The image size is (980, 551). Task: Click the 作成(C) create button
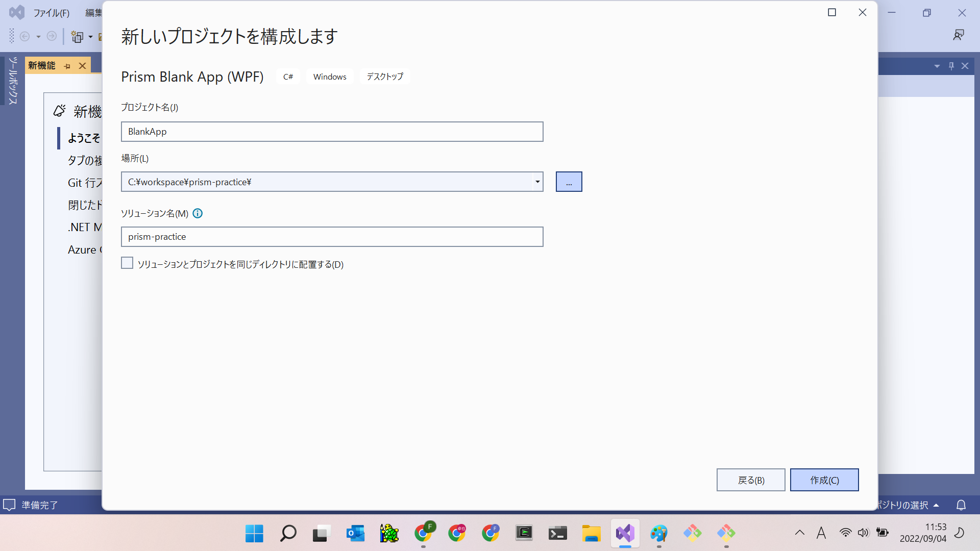(824, 480)
